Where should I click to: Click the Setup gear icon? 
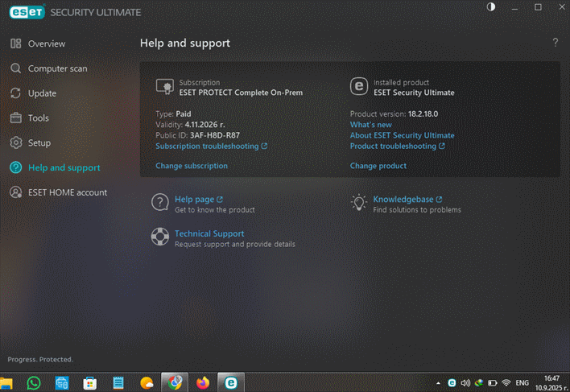tap(15, 142)
